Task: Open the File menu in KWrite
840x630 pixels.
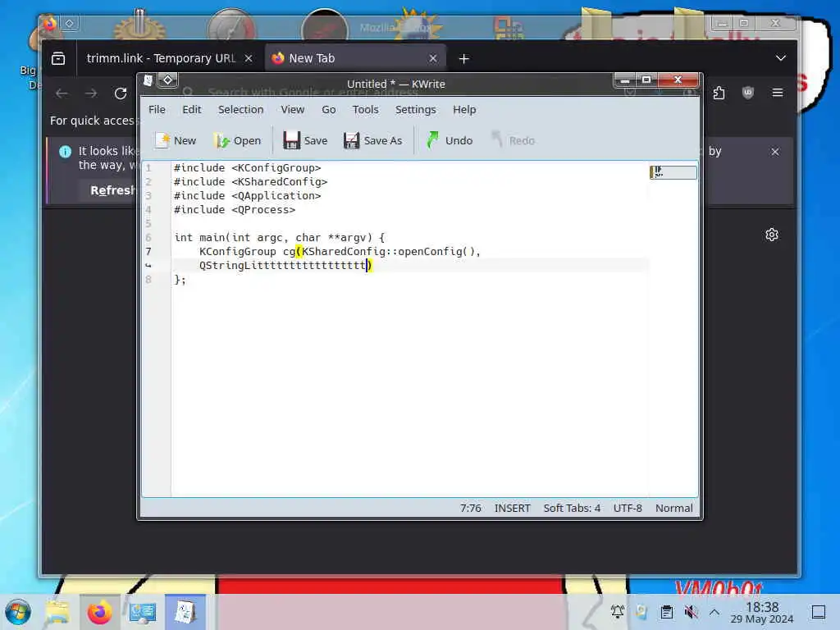Action: pyautogui.click(x=157, y=109)
